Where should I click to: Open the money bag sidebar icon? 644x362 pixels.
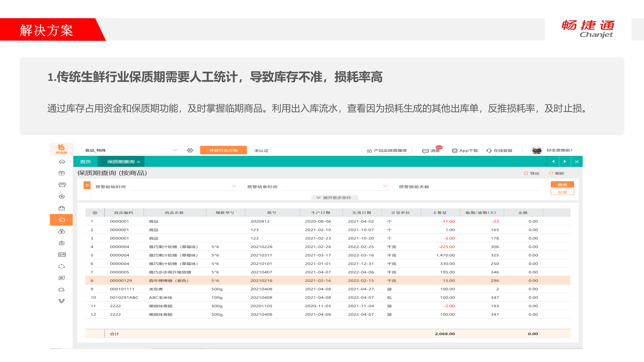tap(62, 231)
